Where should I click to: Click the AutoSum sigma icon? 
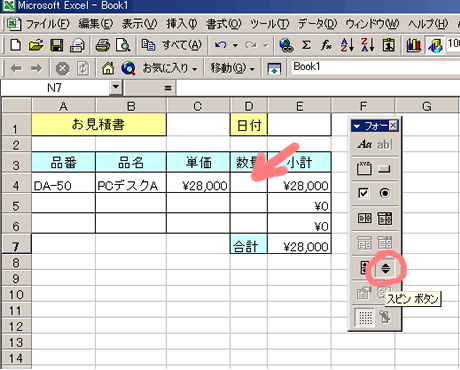coord(306,45)
